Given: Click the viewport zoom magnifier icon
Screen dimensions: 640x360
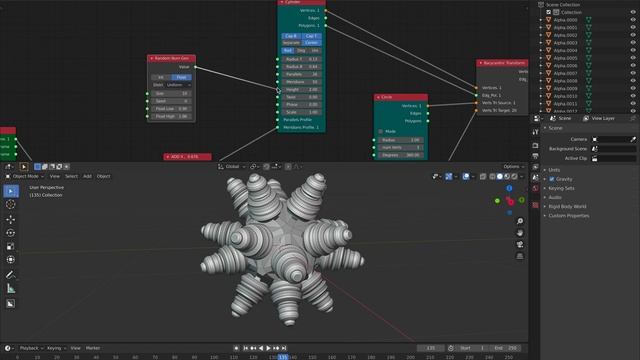Looking at the screenshot, I should click(x=520, y=221).
